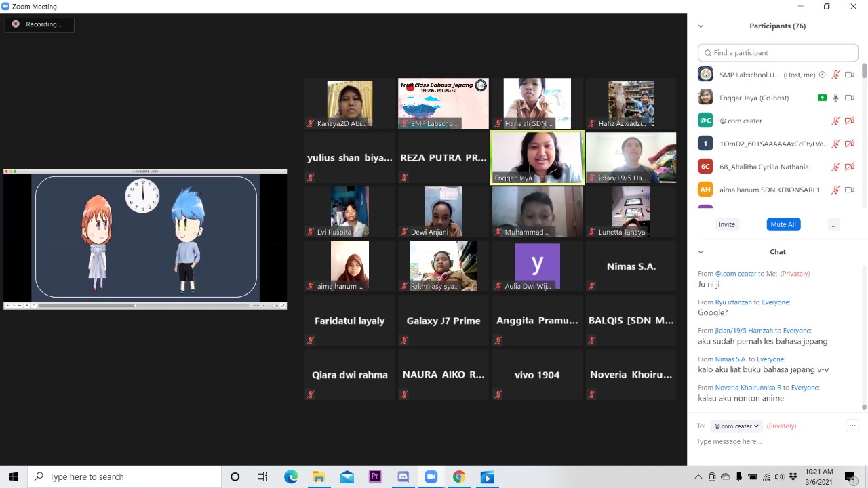This screenshot has height=488, width=868.
Task: Click the crossed-out camera icon for @.com ceater
Action: pyautogui.click(x=850, y=121)
